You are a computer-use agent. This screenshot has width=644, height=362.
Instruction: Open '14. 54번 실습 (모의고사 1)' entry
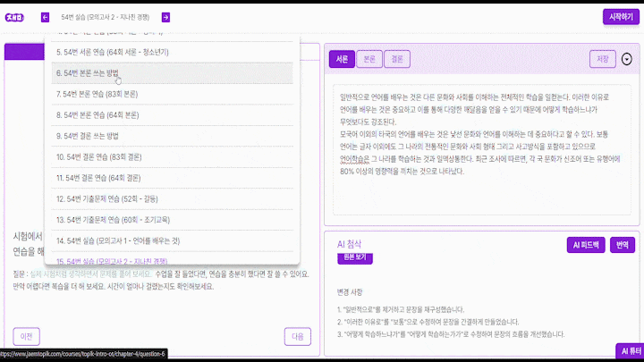pos(118,240)
